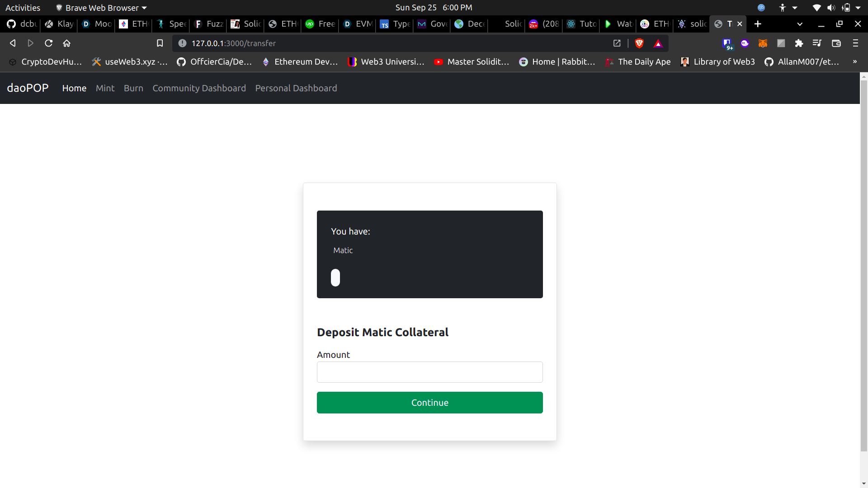Click the Personal Dashboard tab

[x=296, y=88]
